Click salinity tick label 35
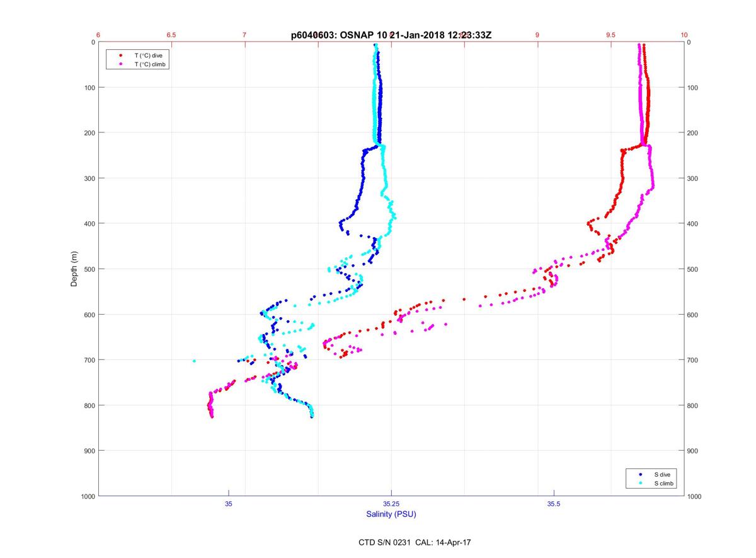The height and width of the screenshot is (558, 756). point(229,504)
